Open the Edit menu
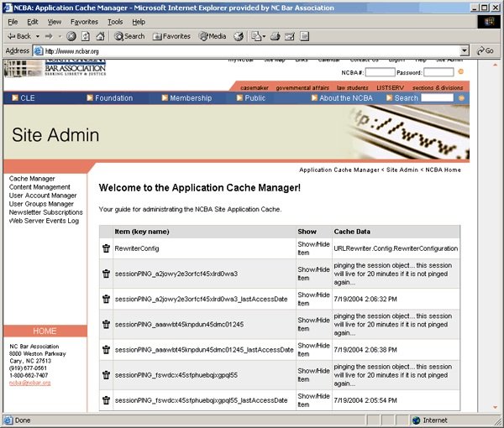The image size is (504, 428). click(x=33, y=22)
